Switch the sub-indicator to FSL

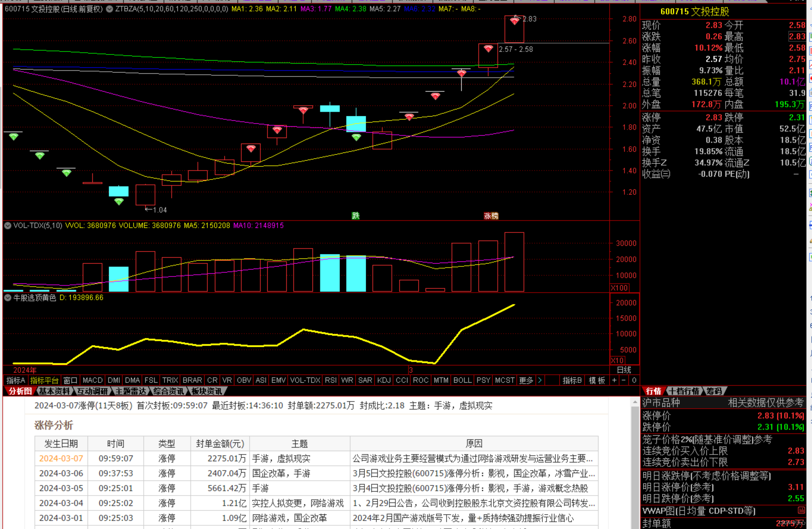tap(151, 380)
